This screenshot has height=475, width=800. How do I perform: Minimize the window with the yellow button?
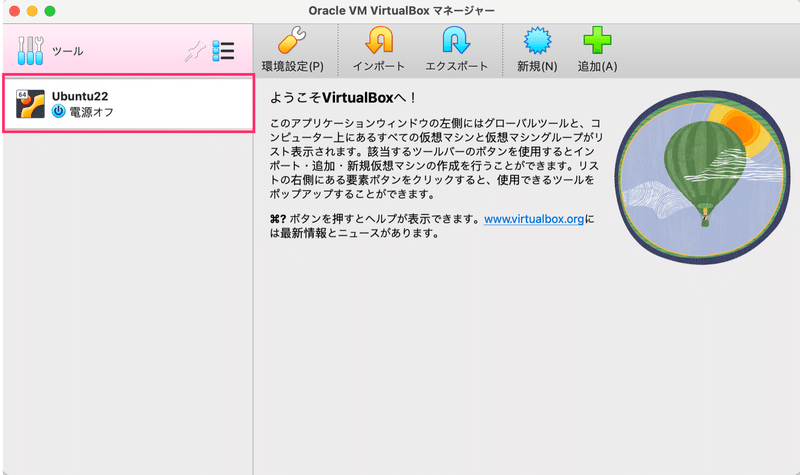pyautogui.click(x=32, y=11)
